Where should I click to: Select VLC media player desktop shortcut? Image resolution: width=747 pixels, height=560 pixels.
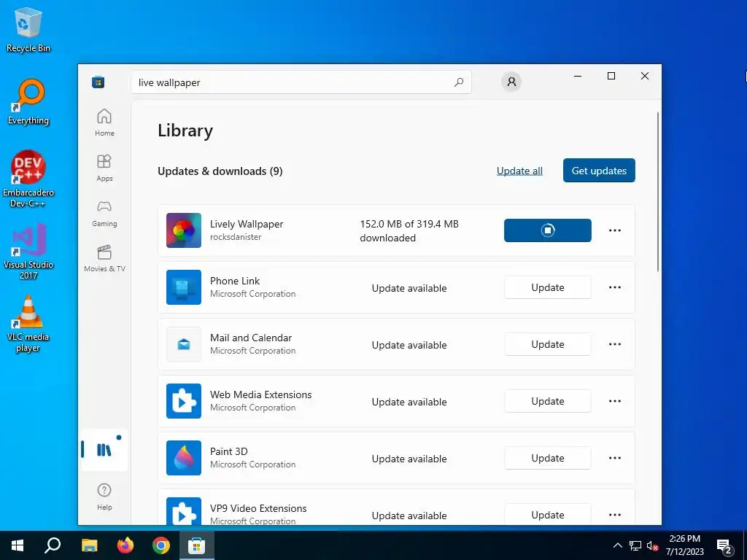[28, 324]
